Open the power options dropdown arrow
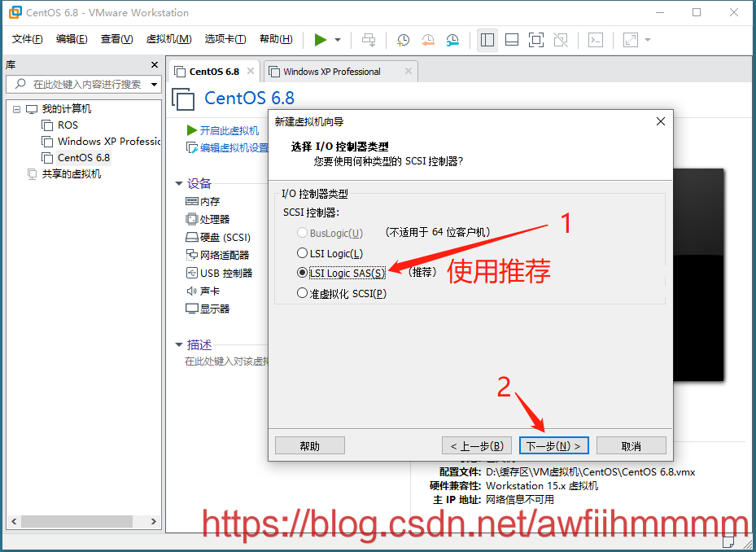The width and height of the screenshot is (756, 552). (338, 40)
